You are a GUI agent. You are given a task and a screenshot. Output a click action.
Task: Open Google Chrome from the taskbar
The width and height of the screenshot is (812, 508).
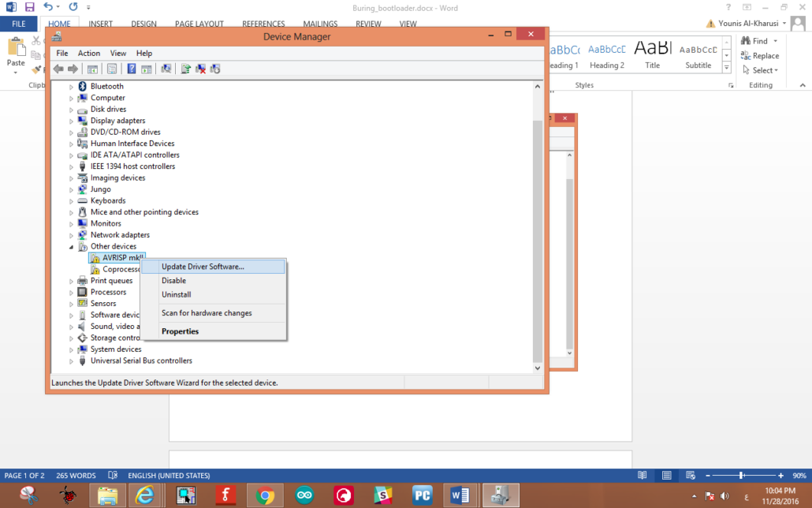265,495
